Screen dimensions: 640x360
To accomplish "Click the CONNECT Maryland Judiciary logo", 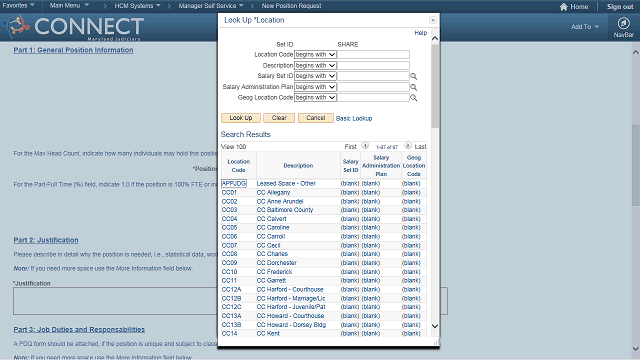I will (73, 28).
